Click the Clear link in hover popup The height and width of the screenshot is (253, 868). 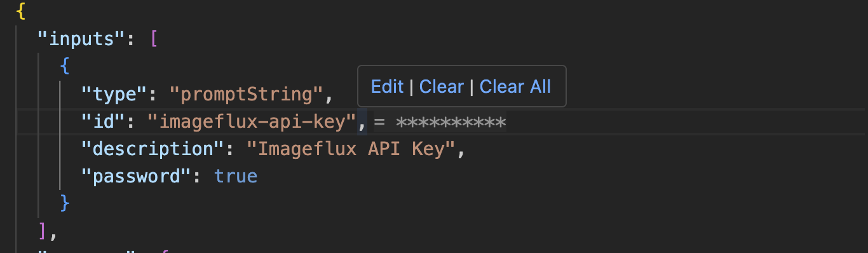442,86
